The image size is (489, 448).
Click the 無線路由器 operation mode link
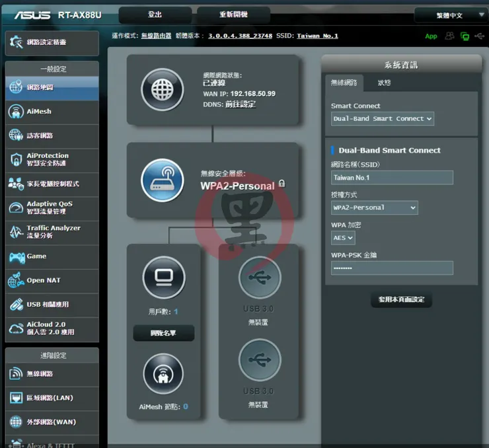coord(156,36)
